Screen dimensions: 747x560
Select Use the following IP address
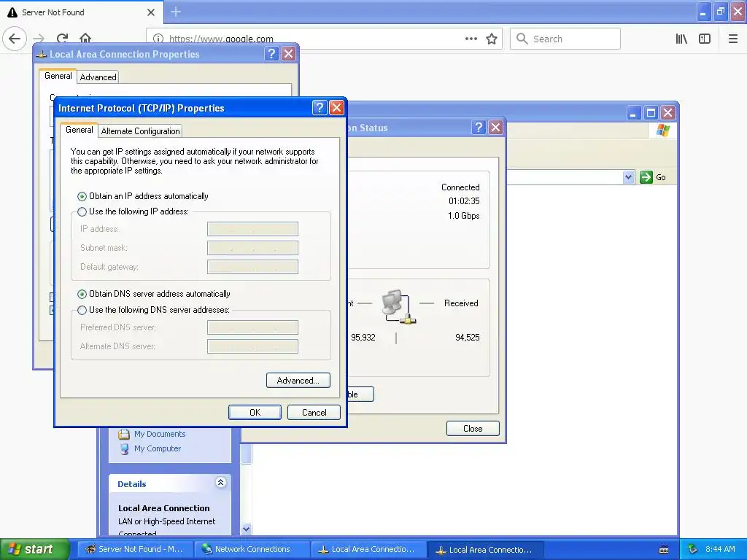[x=82, y=211]
